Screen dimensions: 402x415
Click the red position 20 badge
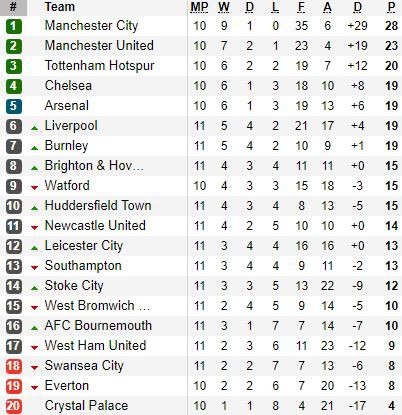click(14, 406)
